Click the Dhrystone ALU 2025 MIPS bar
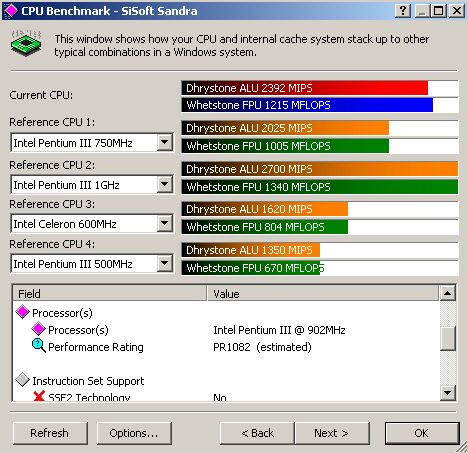This screenshot has width=468, height=453. [x=285, y=128]
